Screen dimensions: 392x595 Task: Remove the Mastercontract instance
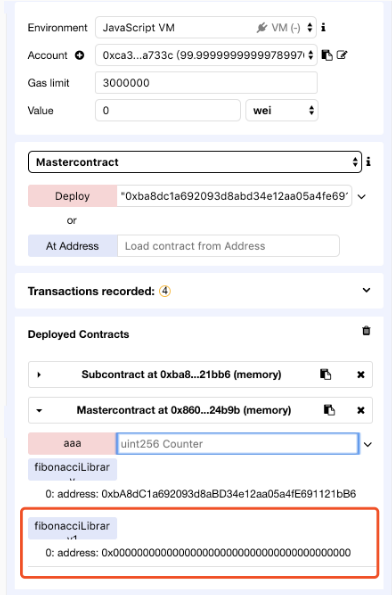[x=361, y=411]
